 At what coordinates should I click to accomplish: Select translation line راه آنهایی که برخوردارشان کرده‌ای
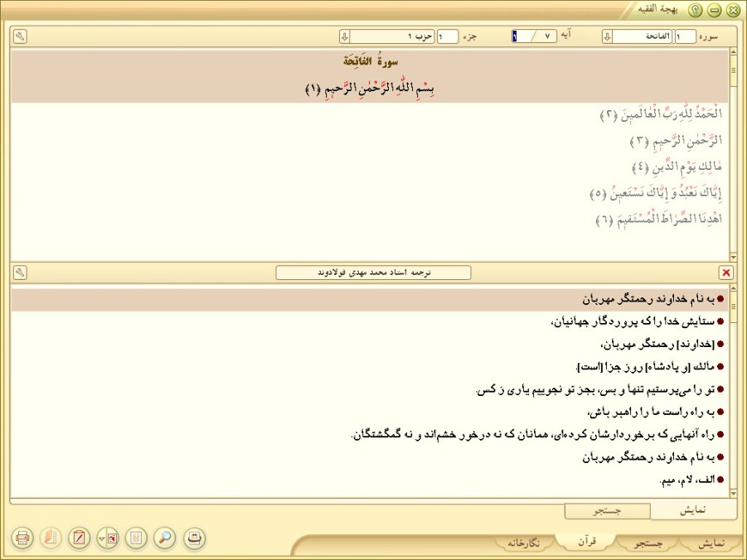click(x=538, y=434)
